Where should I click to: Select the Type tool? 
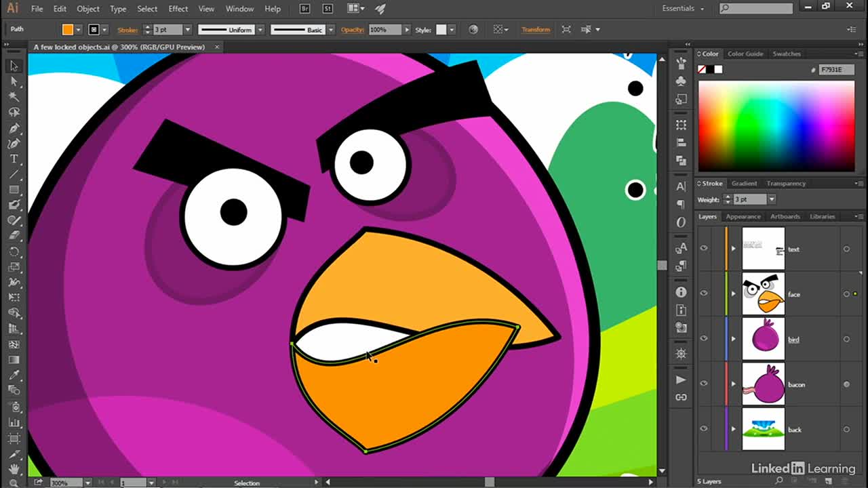(x=14, y=159)
